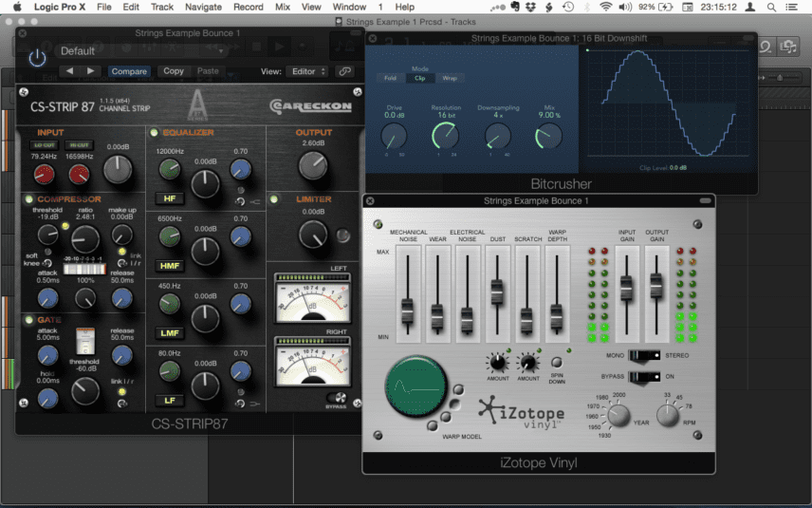Click the iZotope Vinyl logo
The width and height of the screenshot is (812, 508).
(x=521, y=413)
